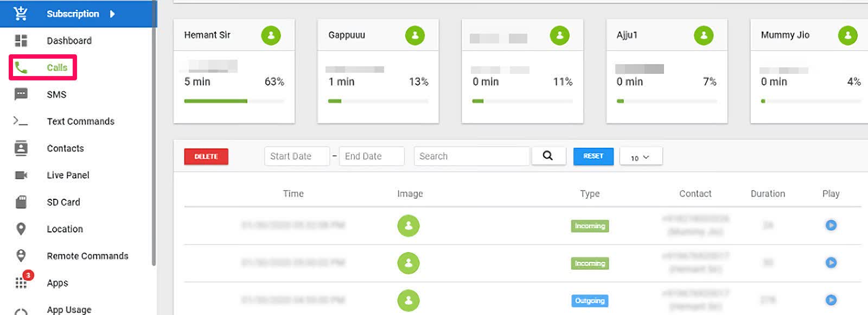The height and width of the screenshot is (315, 868).
Task: Open Contacts via its sidebar icon
Action: 21,148
